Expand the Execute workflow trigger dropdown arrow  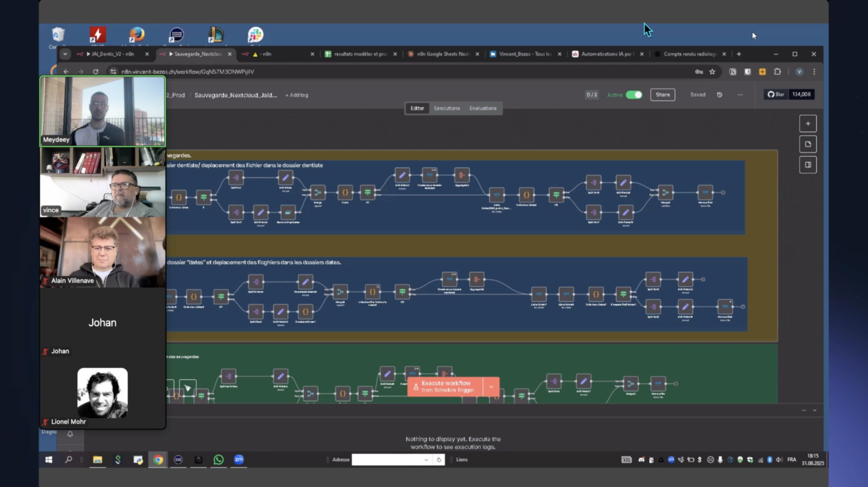point(491,386)
